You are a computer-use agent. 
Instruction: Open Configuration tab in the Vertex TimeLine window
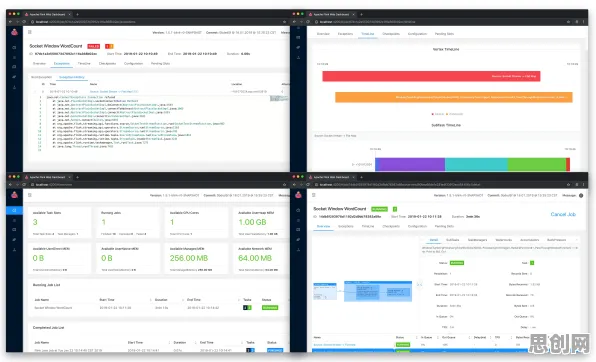coord(417,34)
